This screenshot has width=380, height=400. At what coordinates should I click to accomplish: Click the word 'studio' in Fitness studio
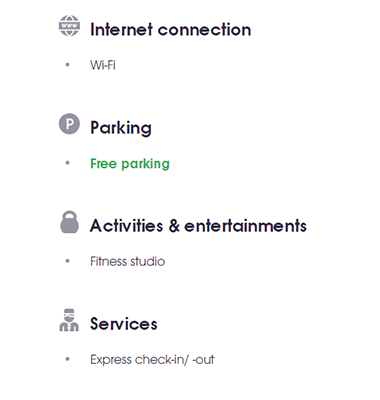pyautogui.click(x=148, y=261)
